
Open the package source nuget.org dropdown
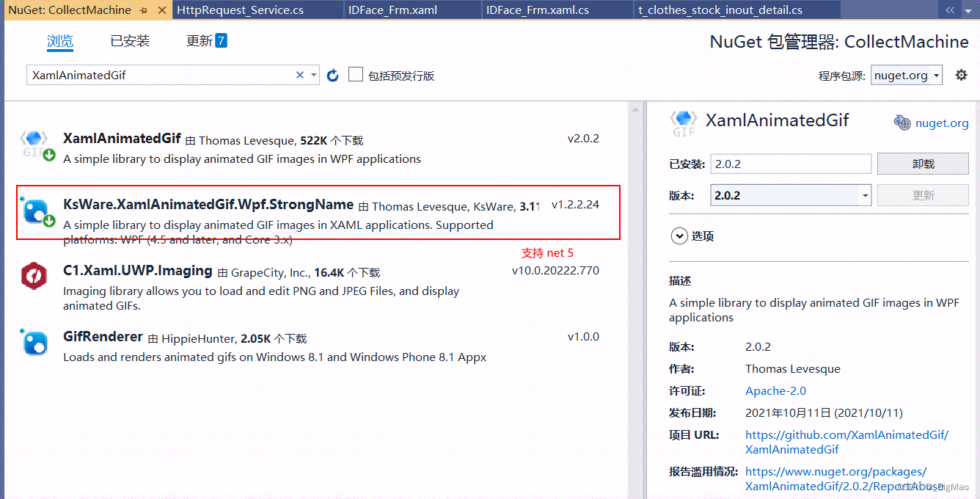tap(907, 75)
